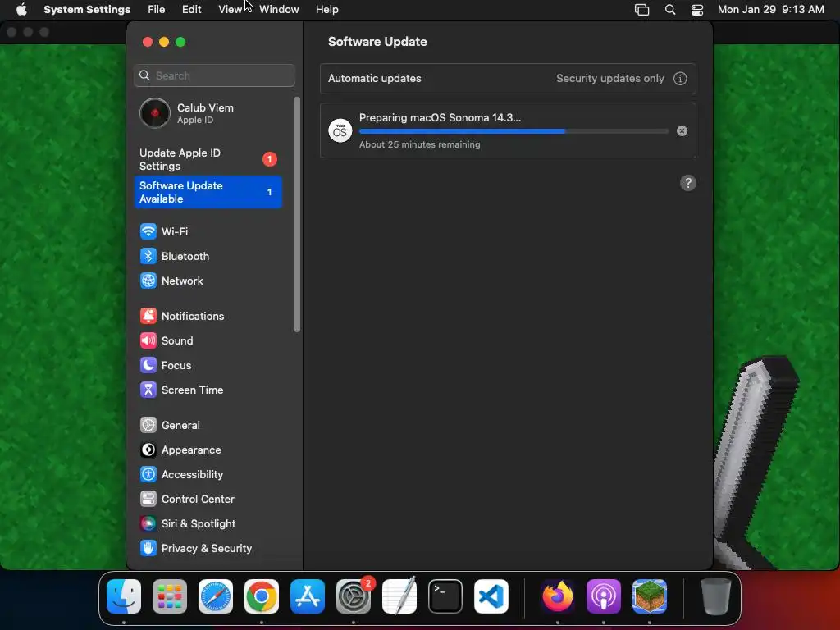This screenshot has height=630, width=840.
Task: Open Minecraft from the Dock
Action: [650, 596]
